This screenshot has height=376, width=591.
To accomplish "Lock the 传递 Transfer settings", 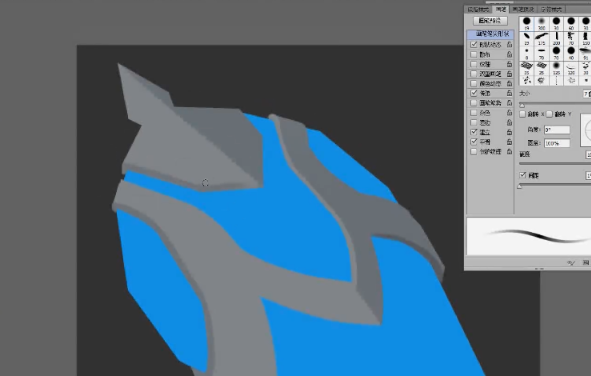I will [509, 93].
